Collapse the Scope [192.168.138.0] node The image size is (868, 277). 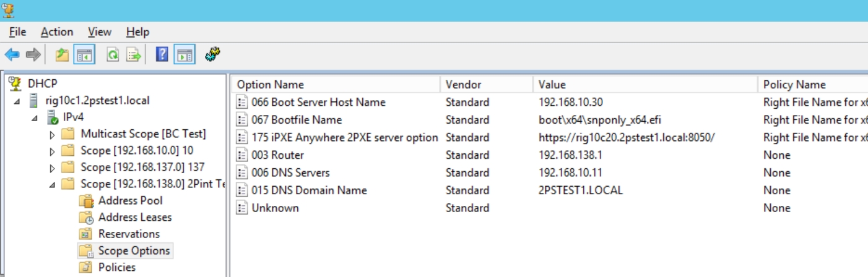(53, 184)
